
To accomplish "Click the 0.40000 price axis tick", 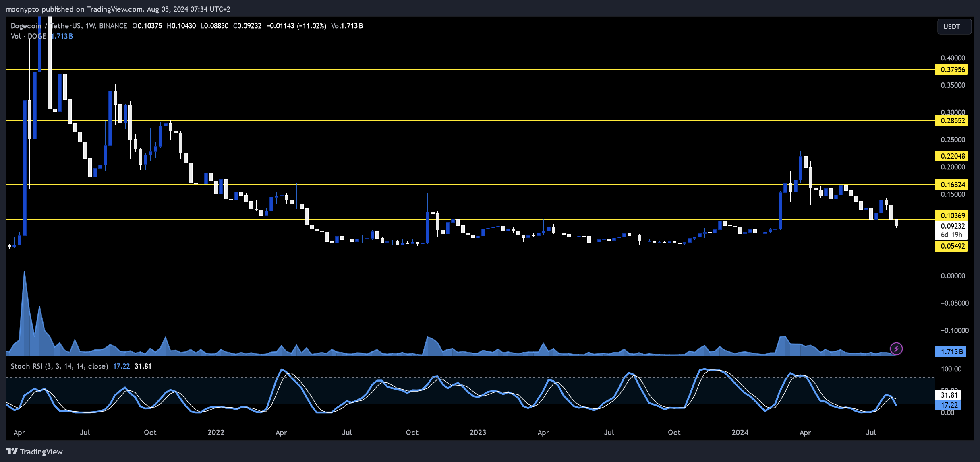I will tap(953, 58).
